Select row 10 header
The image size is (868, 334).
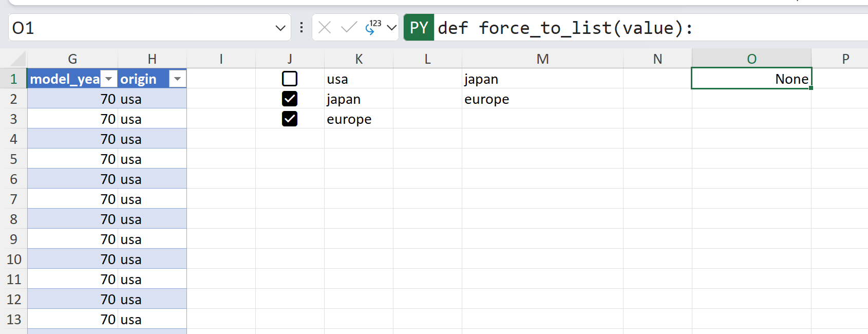[14, 259]
